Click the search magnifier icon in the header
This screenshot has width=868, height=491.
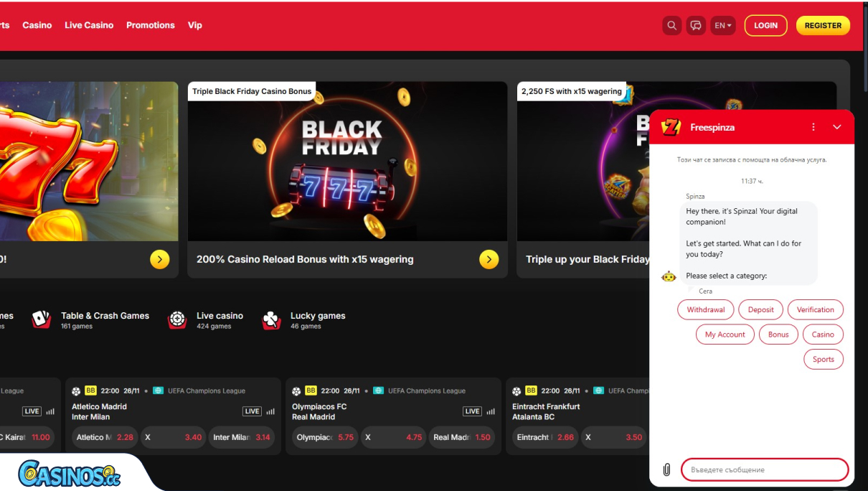pyautogui.click(x=671, y=25)
